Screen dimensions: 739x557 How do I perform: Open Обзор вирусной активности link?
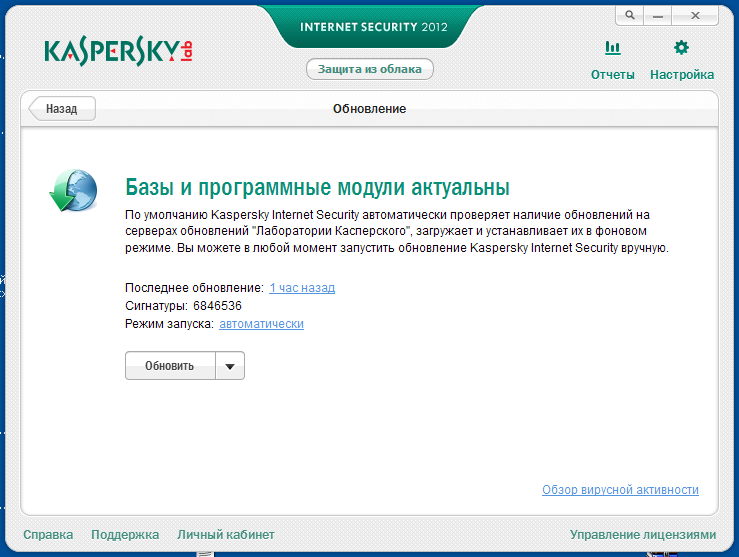pos(620,490)
